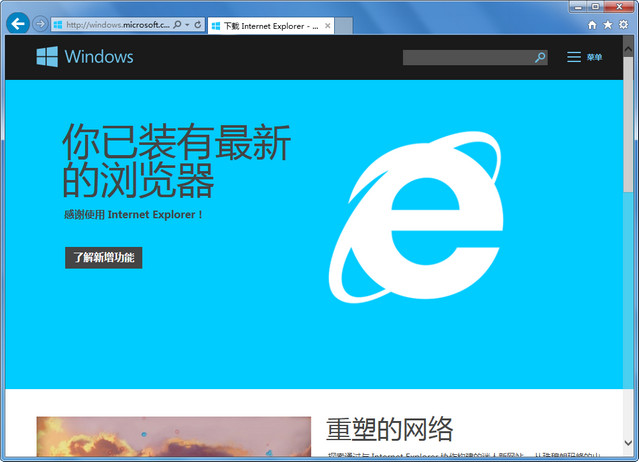639x462 pixels.
Task: Expand the address bar autocomplete dropdown arrow
Action: (187, 24)
